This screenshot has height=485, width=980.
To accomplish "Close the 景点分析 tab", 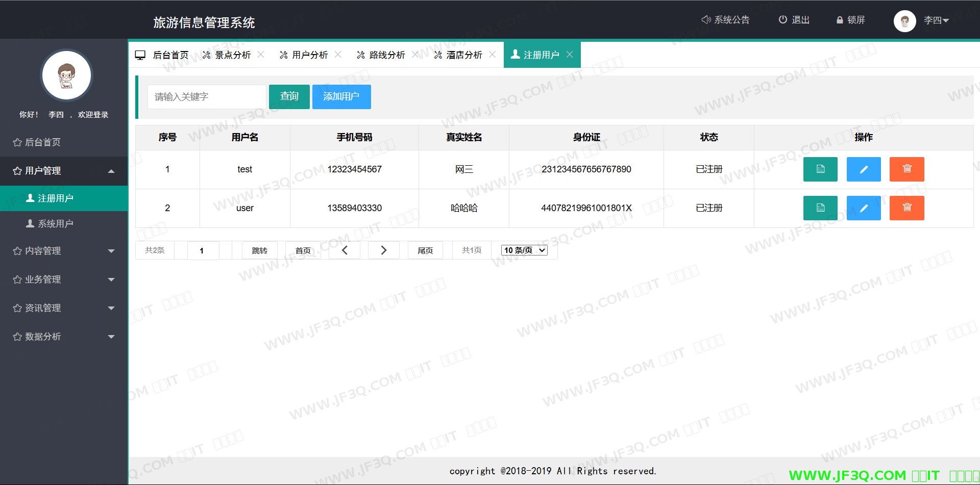I will pyautogui.click(x=261, y=55).
